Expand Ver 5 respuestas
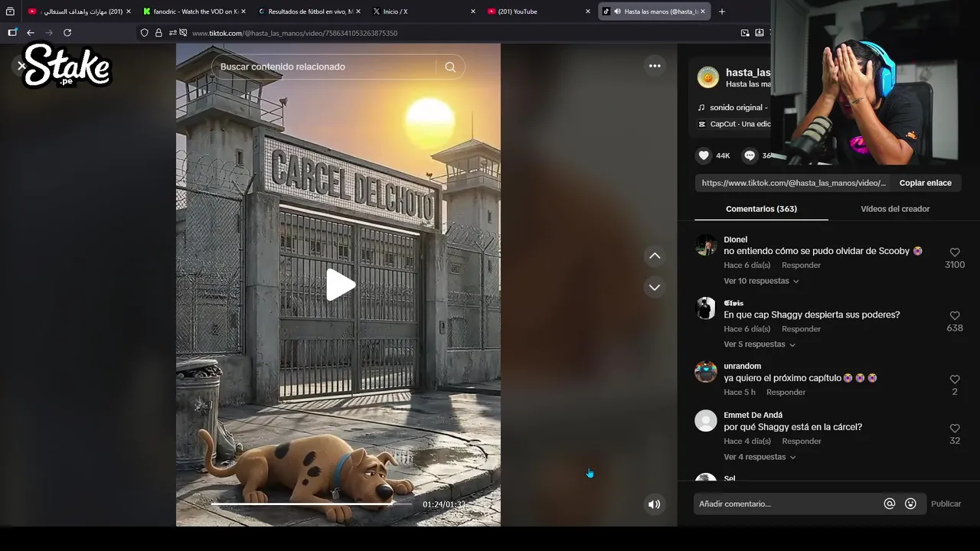This screenshot has height=551, width=980. (x=759, y=344)
